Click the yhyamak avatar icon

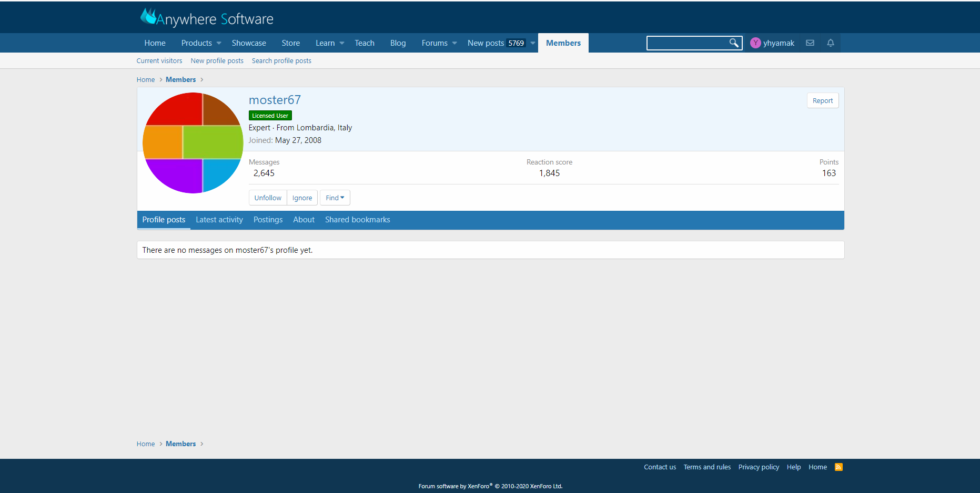point(755,43)
